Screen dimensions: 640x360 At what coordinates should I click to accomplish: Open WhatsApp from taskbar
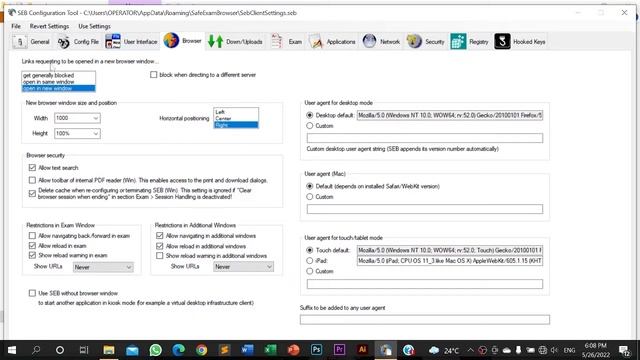coord(155,350)
